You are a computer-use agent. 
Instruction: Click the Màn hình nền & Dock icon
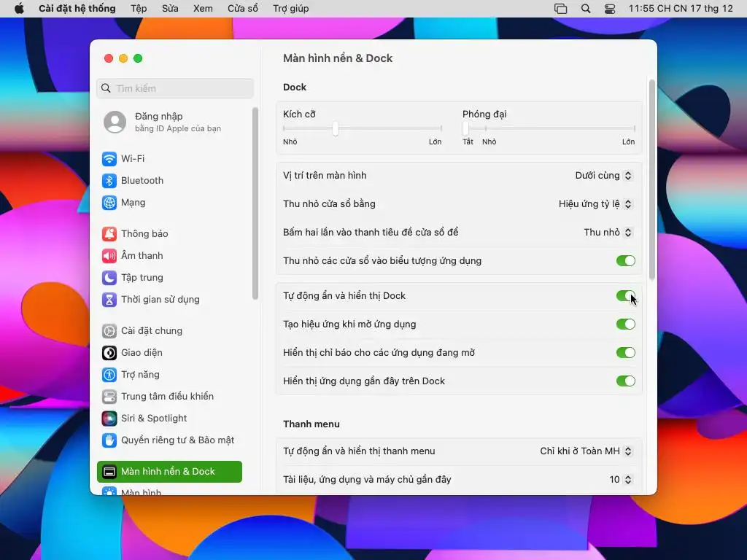click(109, 472)
